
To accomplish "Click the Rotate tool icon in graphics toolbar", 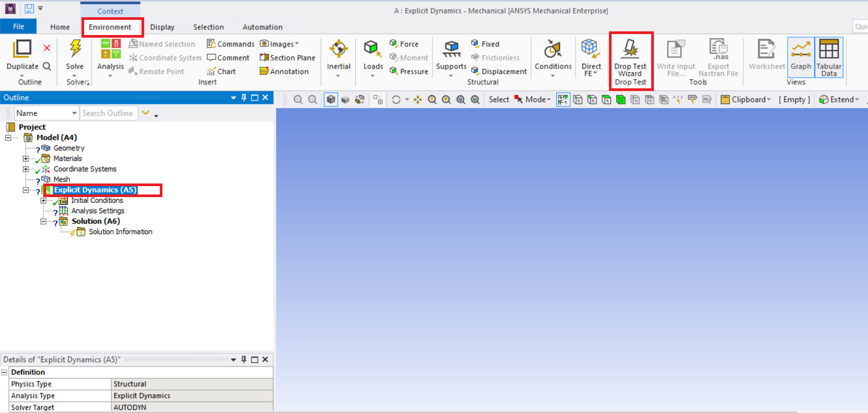I will 396,99.
